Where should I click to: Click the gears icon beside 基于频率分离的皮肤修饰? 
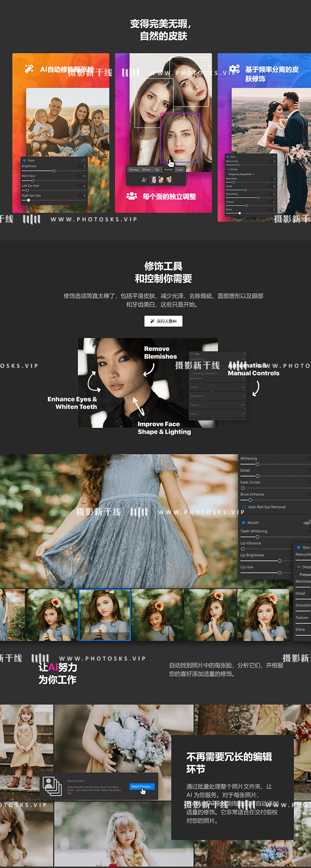[x=234, y=69]
